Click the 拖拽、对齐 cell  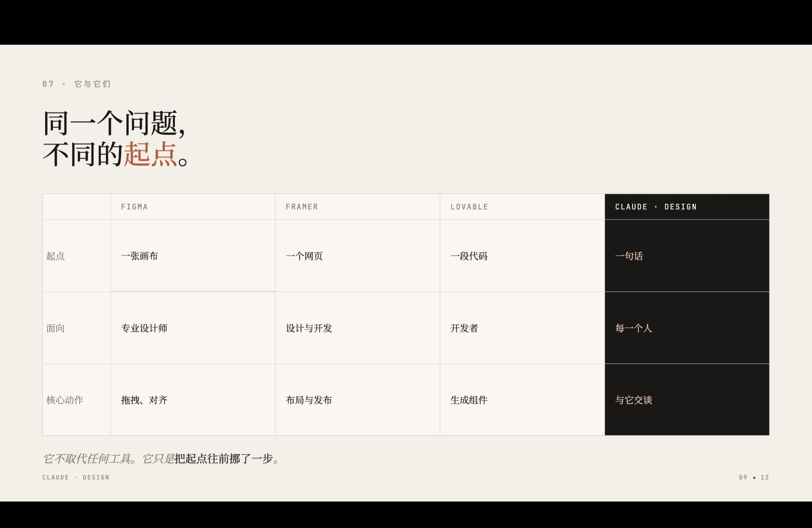click(144, 400)
